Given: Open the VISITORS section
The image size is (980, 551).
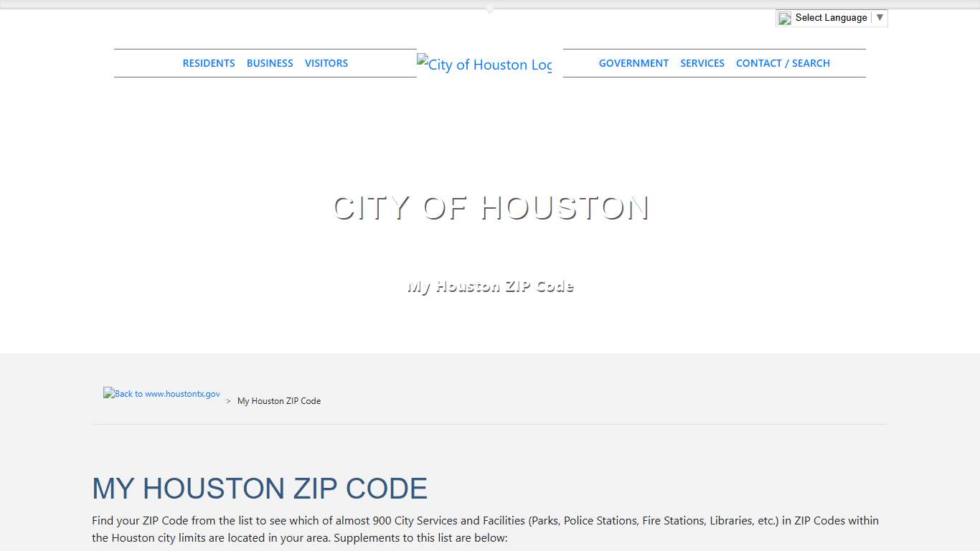Looking at the screenshot, I should (326, 63).
